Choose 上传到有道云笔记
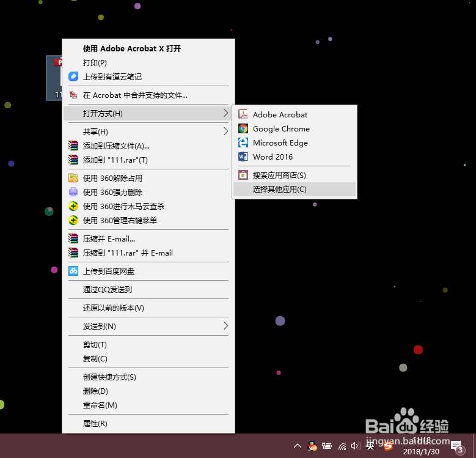The height and width of the screenshot is (458, 476). pos(148,76)
